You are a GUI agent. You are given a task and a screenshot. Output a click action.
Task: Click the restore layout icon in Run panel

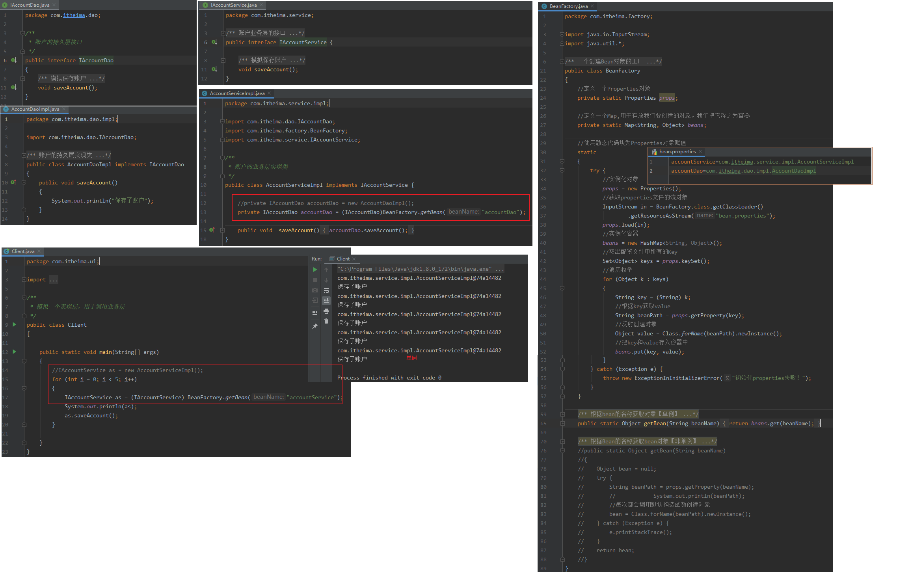click(315, 313)
